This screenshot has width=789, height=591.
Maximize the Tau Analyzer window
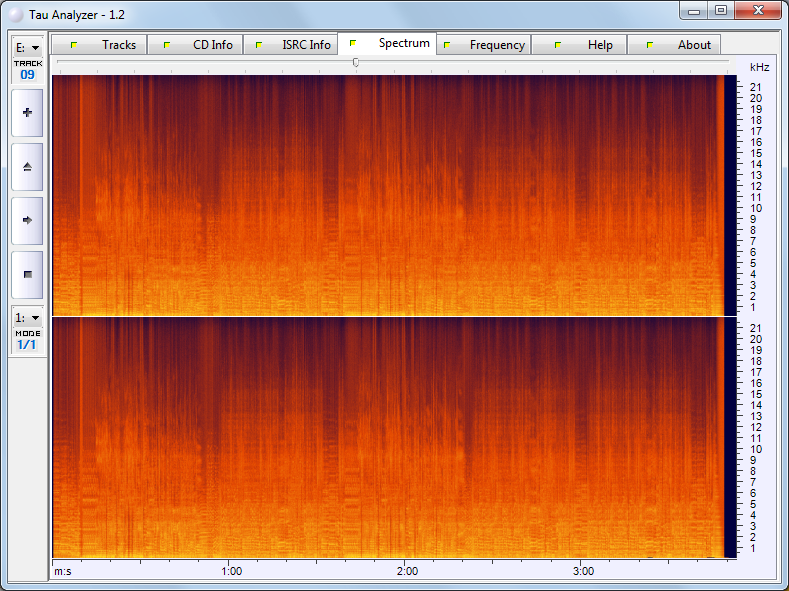click(720, 10)
